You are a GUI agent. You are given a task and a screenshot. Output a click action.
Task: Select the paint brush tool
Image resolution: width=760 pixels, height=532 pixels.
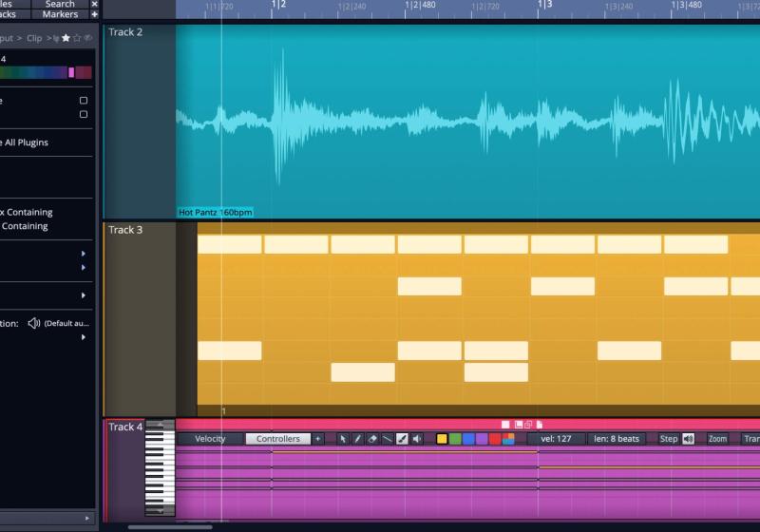402,439
